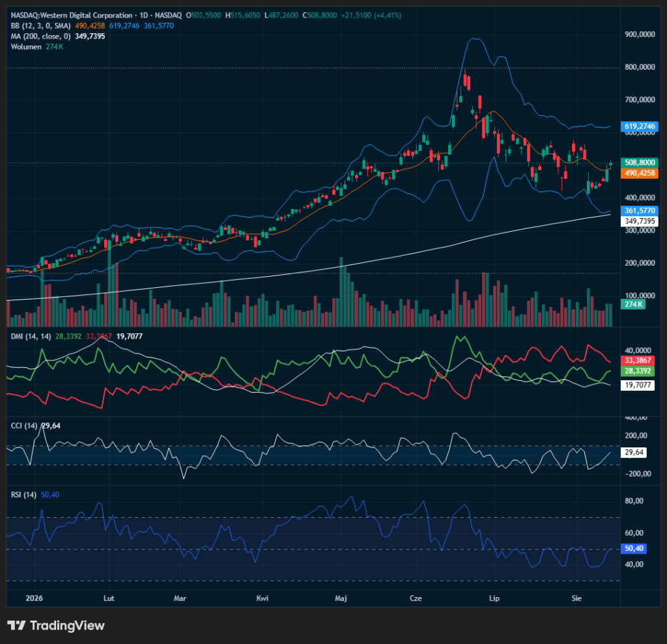
Task: Click the Sie label on time axis
Action: (x=576, y=598)
